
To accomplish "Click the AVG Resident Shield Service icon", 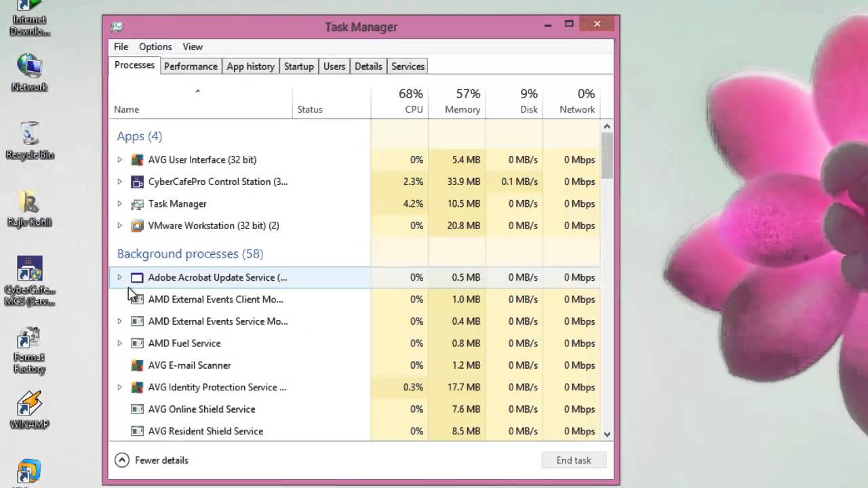I will (x=137, y=431).
